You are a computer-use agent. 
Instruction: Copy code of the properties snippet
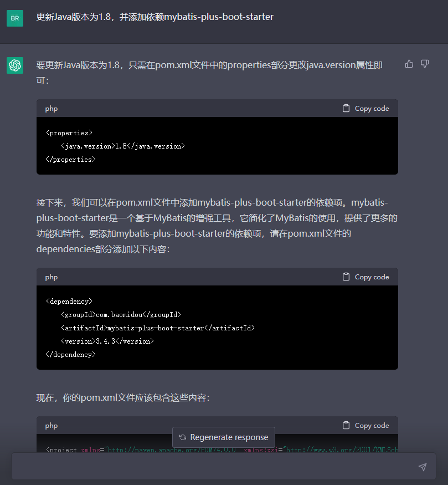tap(366, 109)
